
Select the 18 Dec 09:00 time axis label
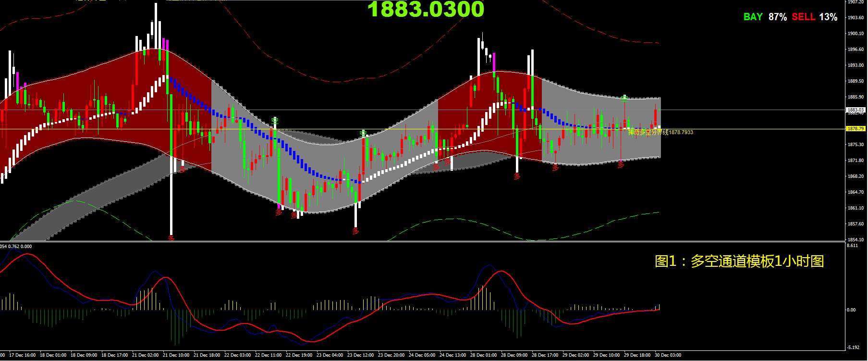click(84, 356)
